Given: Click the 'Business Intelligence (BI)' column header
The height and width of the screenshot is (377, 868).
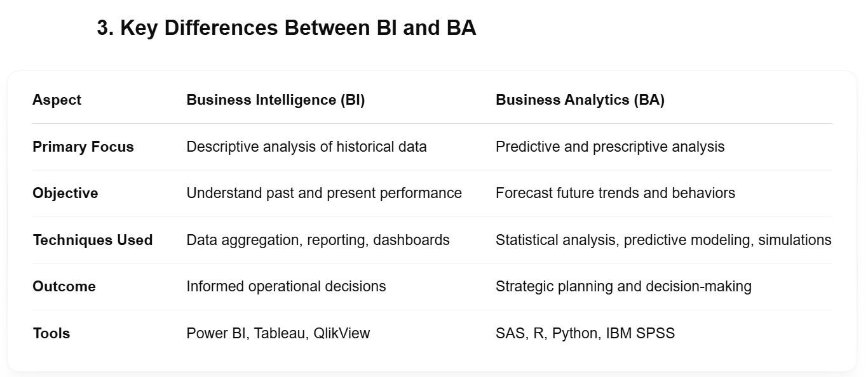Looking at the screenshot, I should [276, 100].
